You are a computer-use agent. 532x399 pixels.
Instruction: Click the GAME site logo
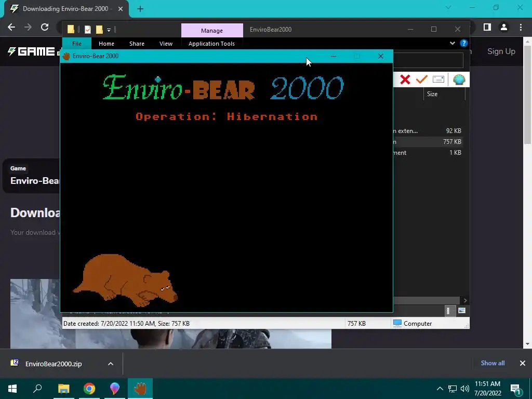click(31, 51)
